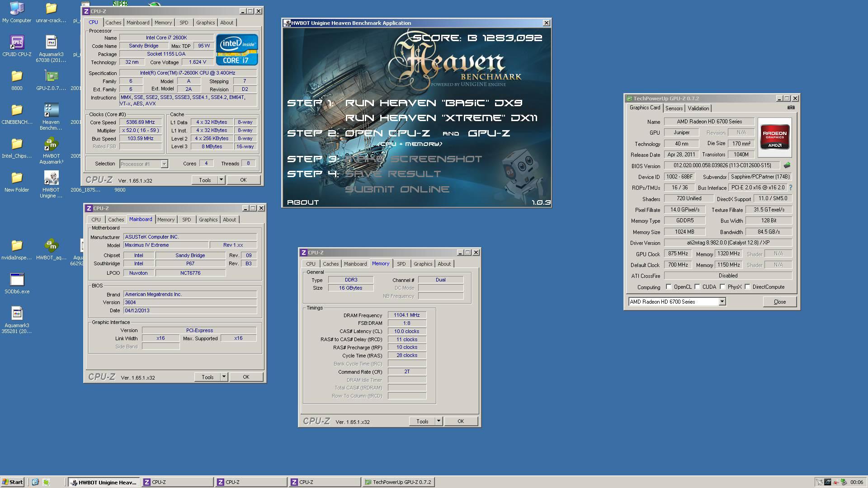This screenshot has width=868, height=488.
Task: Open Sensors tab in GPU-Z
Action: (674, 108)
